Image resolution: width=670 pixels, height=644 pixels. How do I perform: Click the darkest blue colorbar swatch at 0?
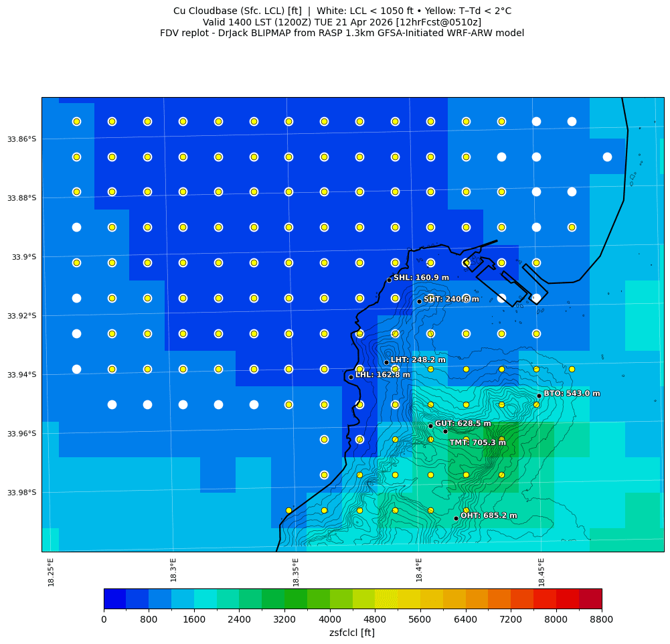tap(114, 598)
